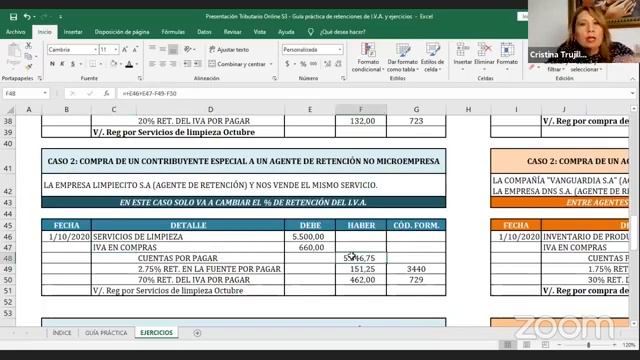Expand the Name Box F48 dropdown arrow
Image resolution: width=640 pixels, height=360 pixels.
pos(45,93)
